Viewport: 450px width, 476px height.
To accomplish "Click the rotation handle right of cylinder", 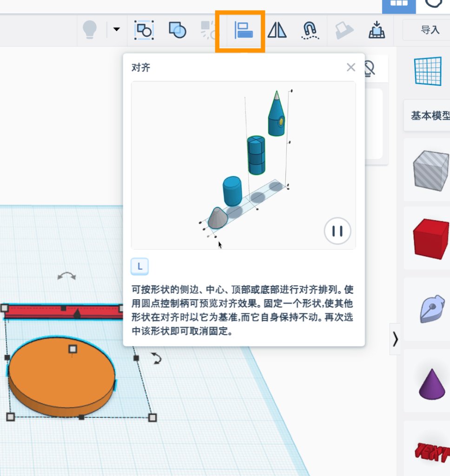I will (156, 358).
